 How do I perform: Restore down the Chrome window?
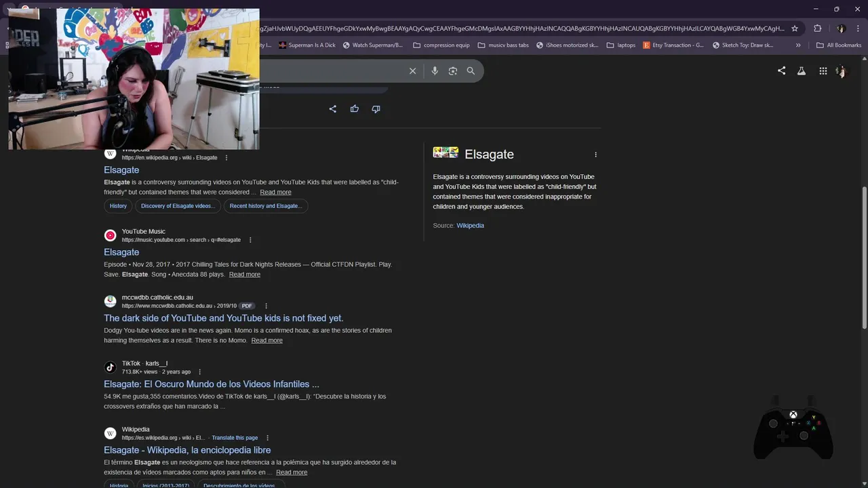[x=836, y=9]
